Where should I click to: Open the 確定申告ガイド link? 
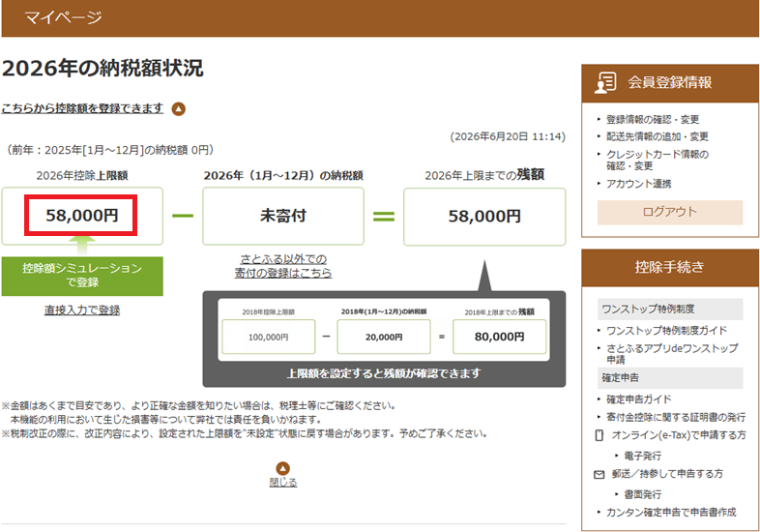click(x=639, y=399)
